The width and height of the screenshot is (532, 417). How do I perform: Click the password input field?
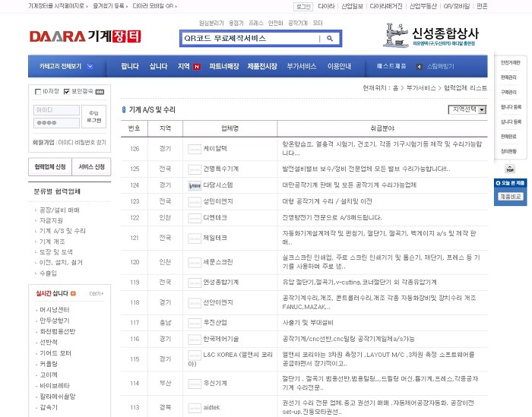56,123
